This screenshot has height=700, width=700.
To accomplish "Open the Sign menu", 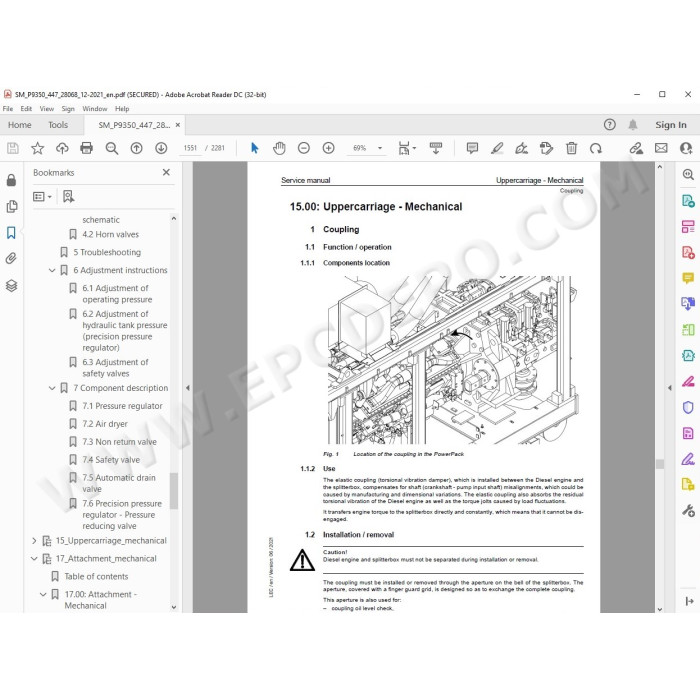I will pyautogui.click(x=68, y=108).
